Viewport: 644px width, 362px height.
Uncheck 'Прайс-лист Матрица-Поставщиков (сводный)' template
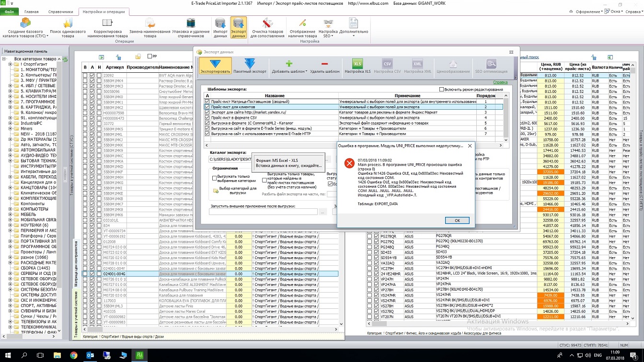coord(207,102)
